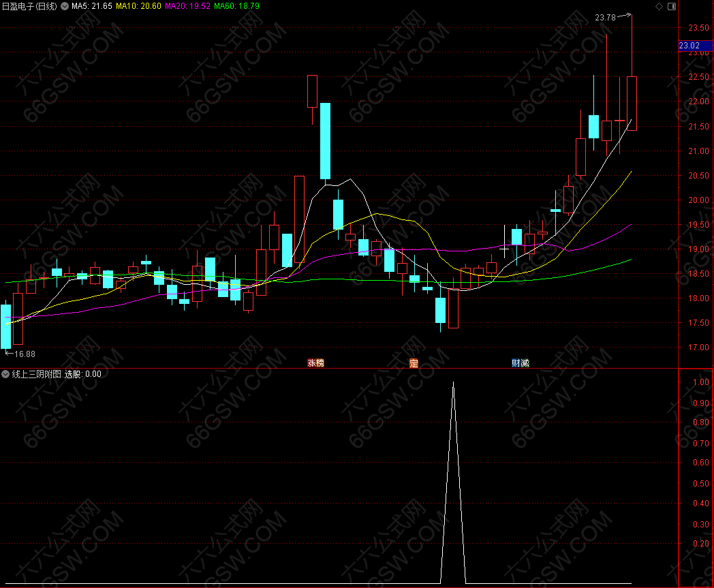Click the 选股: 0.00 indicator value
Image resolution: width=714 pixels, height=588 pixels.
83,374
